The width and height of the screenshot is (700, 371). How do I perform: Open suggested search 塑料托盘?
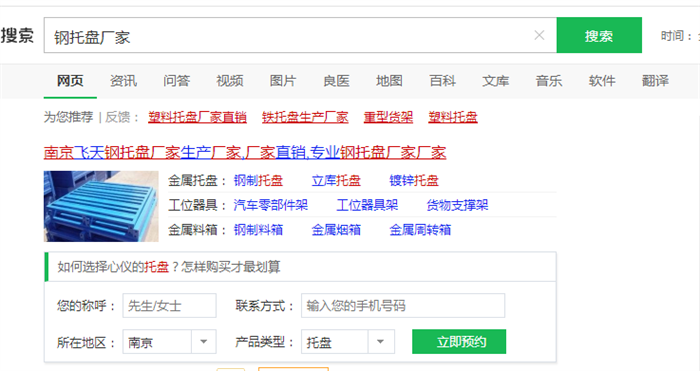pyautogui.click(x=453, y=117)
